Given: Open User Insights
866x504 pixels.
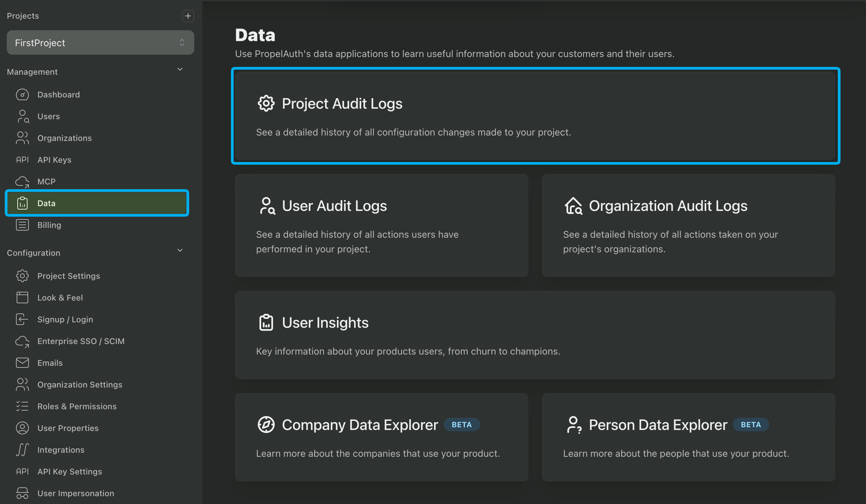Looking at the screenshot, I should 537,336.
